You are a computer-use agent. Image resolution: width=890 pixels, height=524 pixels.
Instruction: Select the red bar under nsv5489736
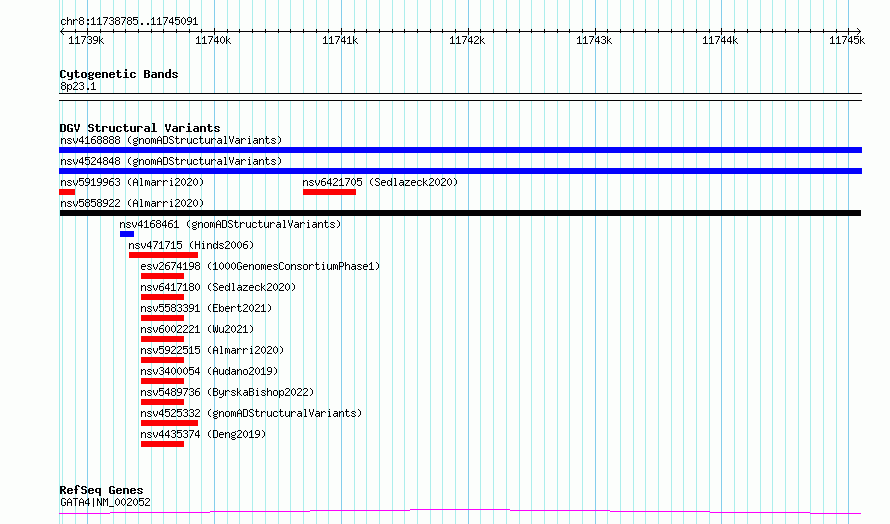pyautogui.click(x=162, y=402)
